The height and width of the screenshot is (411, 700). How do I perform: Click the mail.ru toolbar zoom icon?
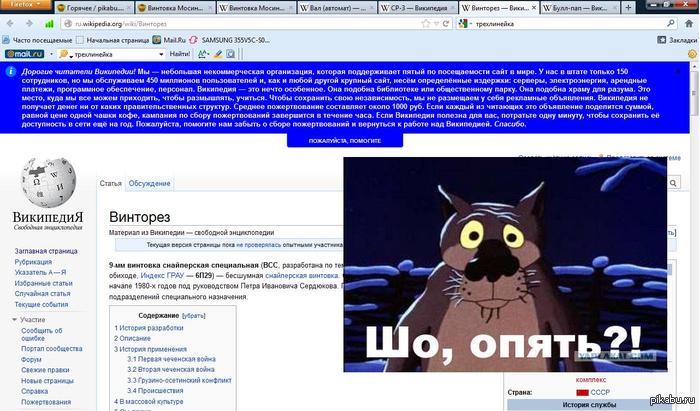pos(230,54)
